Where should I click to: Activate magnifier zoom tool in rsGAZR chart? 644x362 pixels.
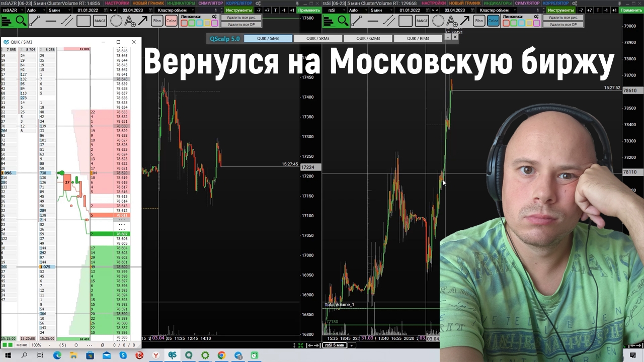pos(21,21)
